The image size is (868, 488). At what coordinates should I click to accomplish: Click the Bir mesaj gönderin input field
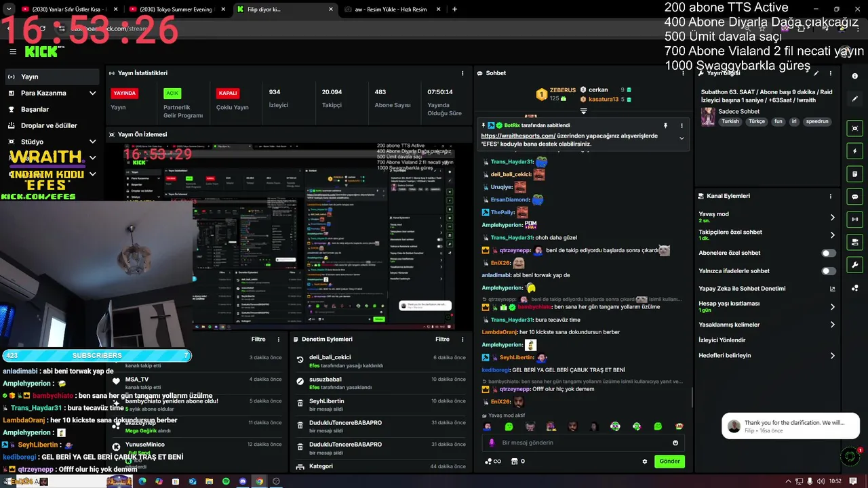click(582, 443)
